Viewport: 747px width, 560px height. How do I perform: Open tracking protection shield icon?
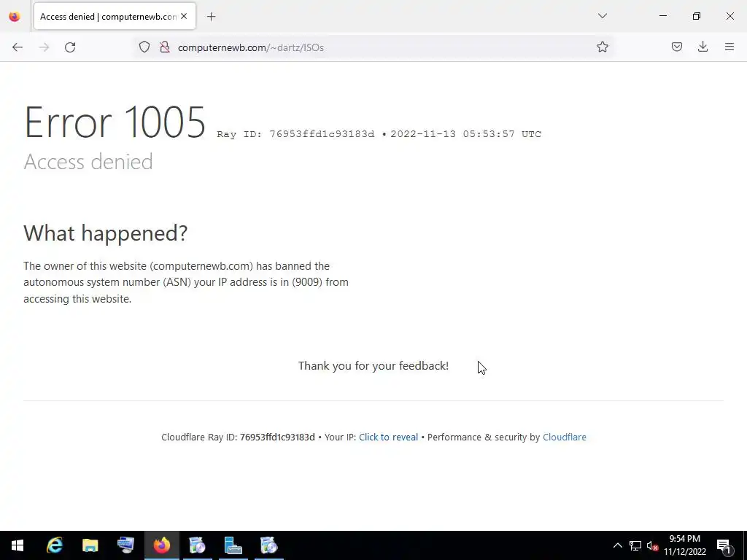(x=144, y=47)
